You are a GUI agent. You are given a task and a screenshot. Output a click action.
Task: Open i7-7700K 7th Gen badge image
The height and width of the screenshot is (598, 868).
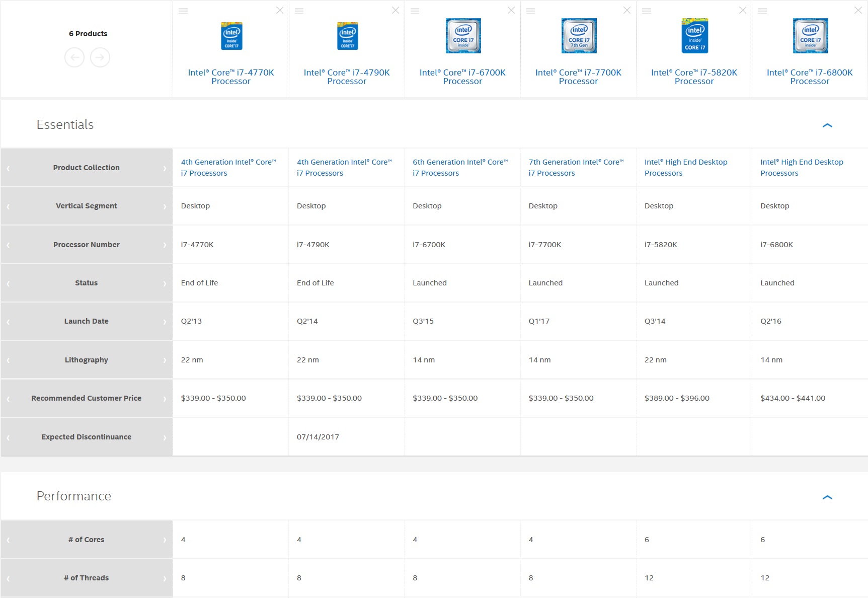[x=579, y=36]
